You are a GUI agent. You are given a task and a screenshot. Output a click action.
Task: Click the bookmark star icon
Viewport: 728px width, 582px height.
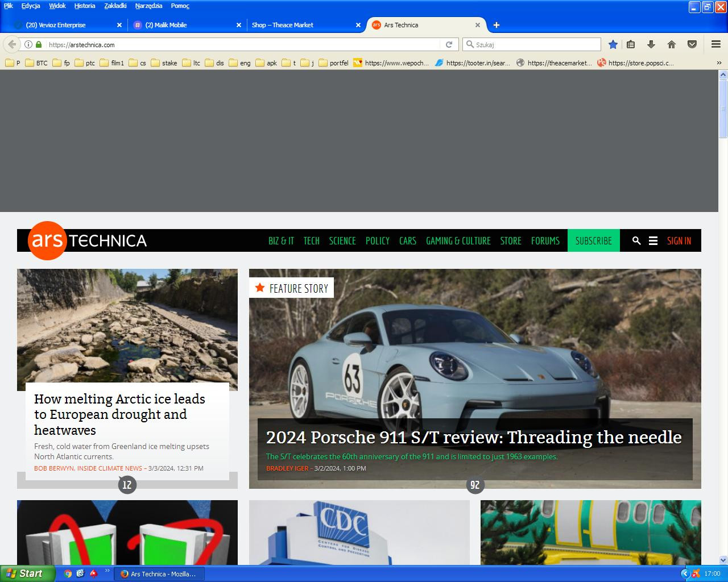click(613, 44)
